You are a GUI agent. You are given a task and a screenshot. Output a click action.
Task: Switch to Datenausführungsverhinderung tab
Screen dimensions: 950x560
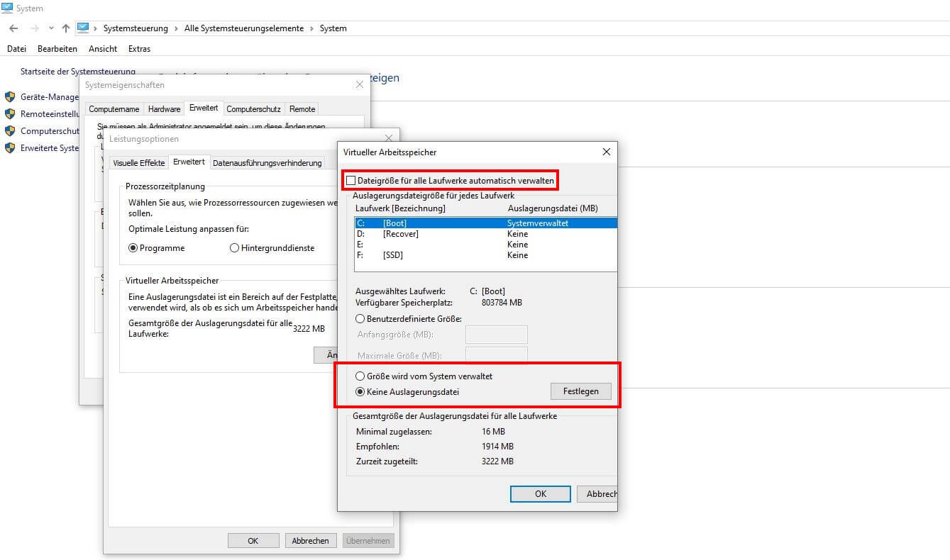pyautogui.click(x=267, y=163)
